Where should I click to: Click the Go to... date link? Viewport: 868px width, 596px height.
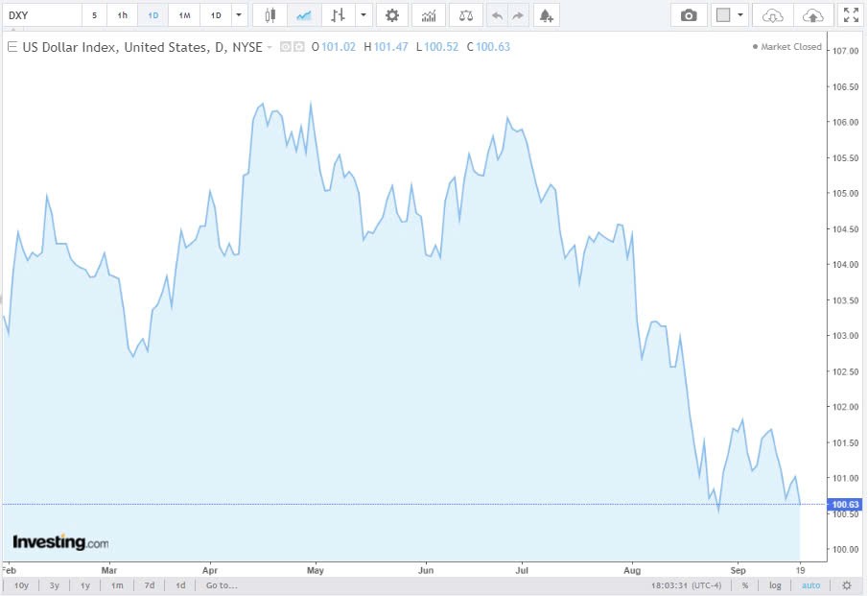(x=221, y=584)
